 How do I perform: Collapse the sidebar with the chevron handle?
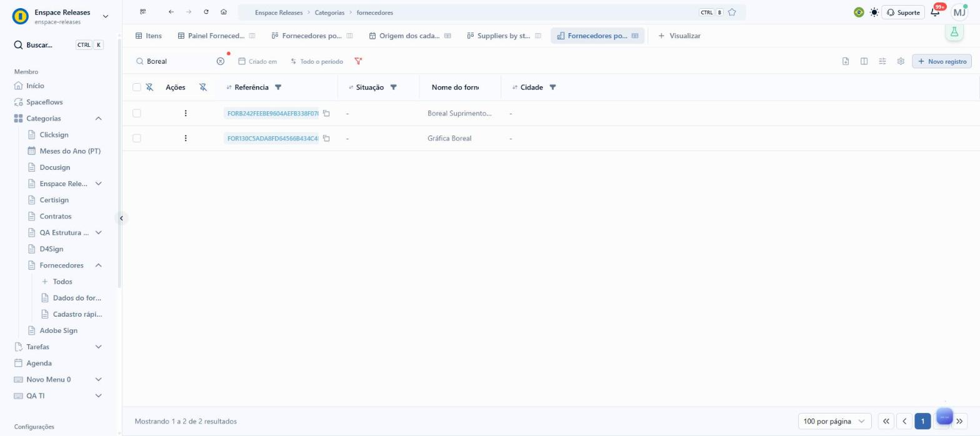121,218
